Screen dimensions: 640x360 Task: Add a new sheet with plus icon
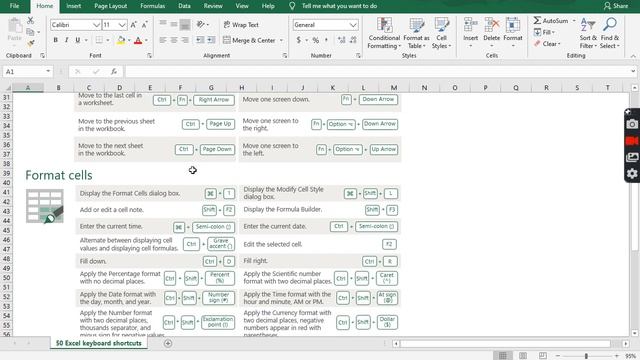[168, 343]
